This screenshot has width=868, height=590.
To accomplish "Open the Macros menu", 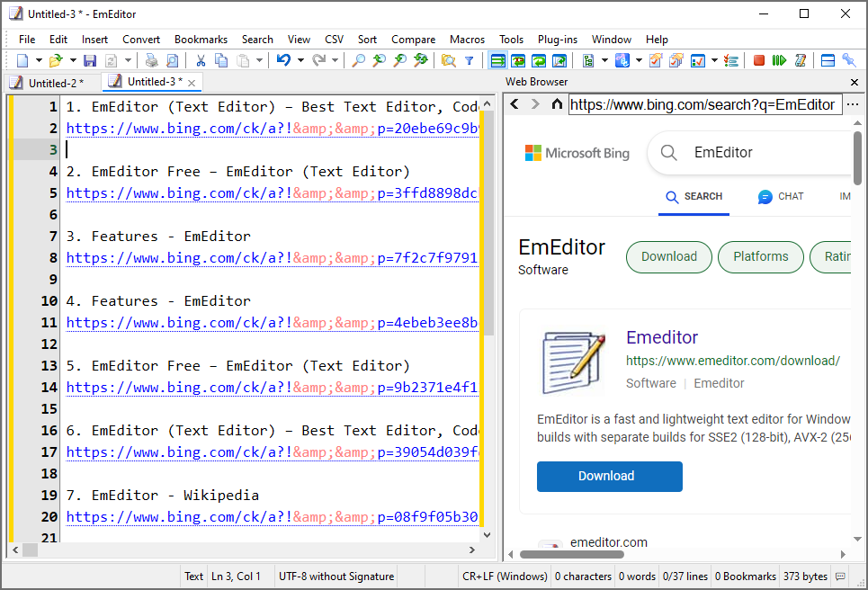I will 467,40.
